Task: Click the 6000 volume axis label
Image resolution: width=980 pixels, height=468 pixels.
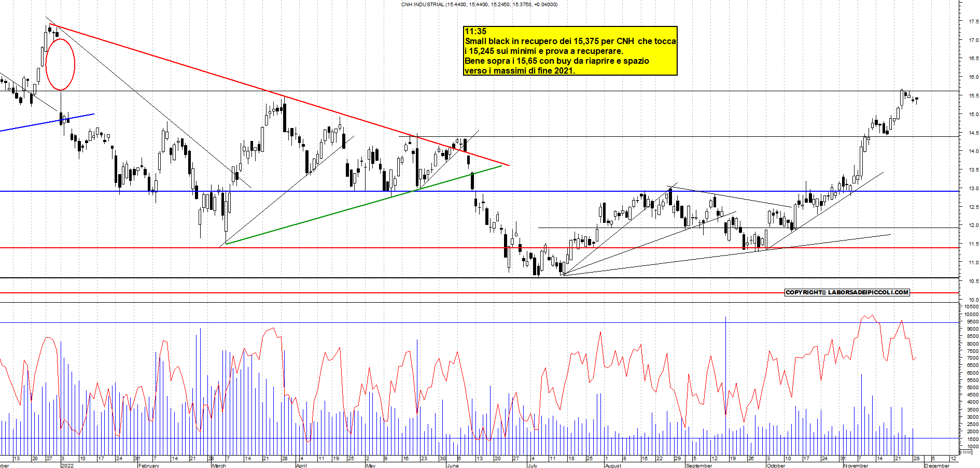Action: pyautogui.click(x=973, y=373)
